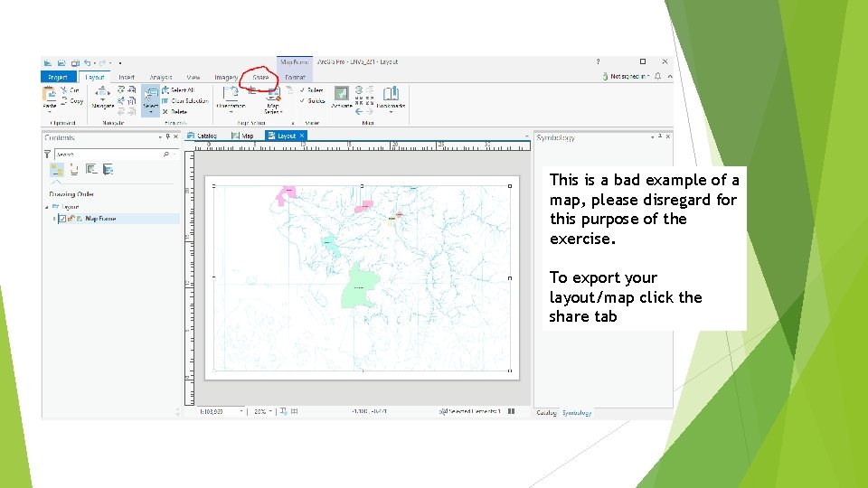Viewport: 868px width, 488px height.
Task: Open the layout scale dropdown
Action: coord(241,412)
